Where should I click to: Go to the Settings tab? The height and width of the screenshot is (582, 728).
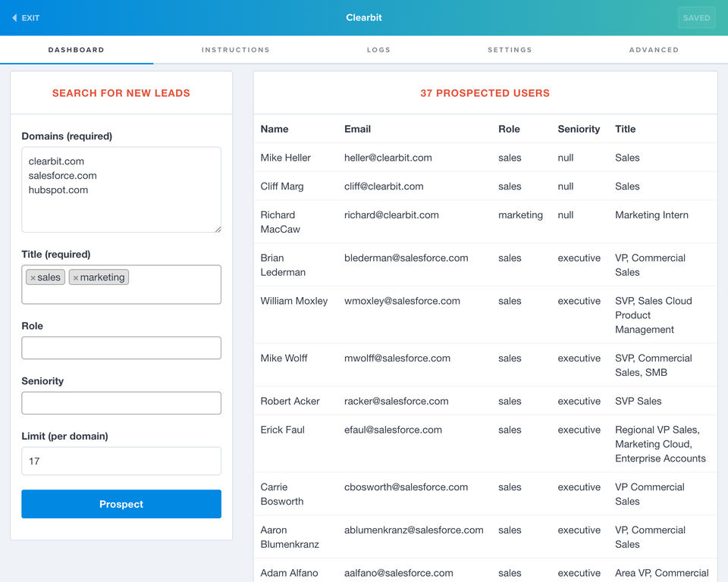(510, 50)
